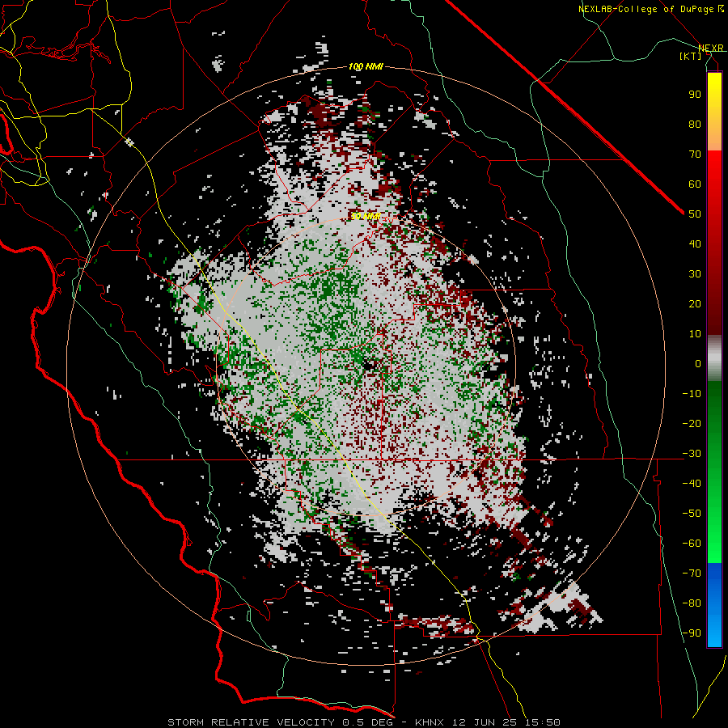Click the 'STORM RELATIVE VELOCITY 0.5 DEG' caption
728x728 pixels.
pos(280,722)
